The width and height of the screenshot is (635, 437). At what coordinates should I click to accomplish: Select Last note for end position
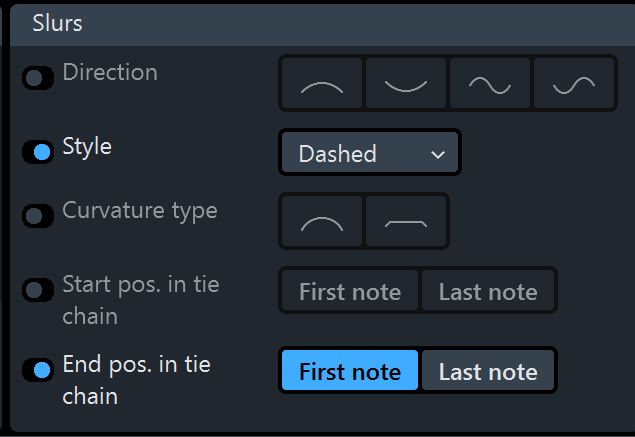[488, 370]
